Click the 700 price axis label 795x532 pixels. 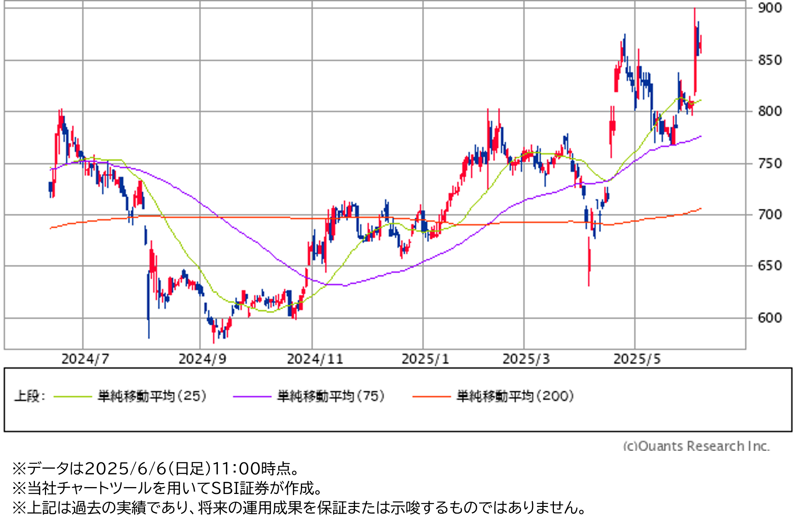770,215
